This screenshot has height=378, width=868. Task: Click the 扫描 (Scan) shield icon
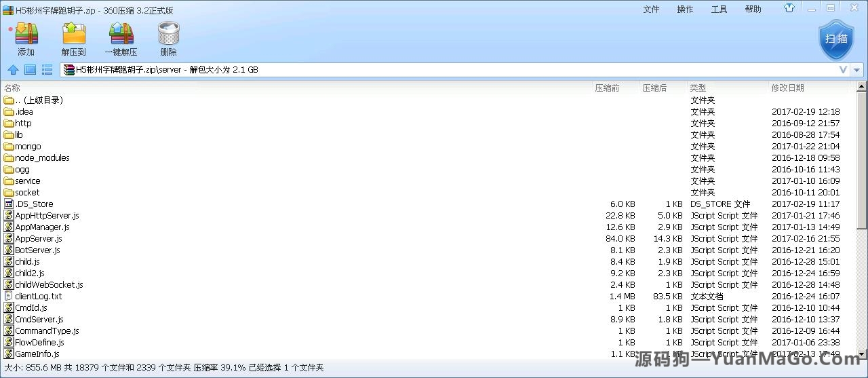[836, 39]
